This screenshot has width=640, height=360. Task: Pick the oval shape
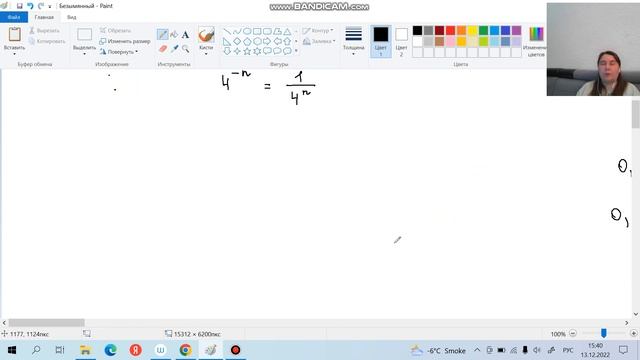click(247, 31)
